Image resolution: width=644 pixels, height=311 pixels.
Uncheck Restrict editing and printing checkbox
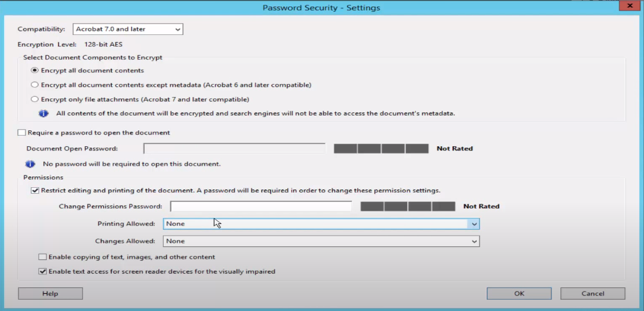point(34,190)
